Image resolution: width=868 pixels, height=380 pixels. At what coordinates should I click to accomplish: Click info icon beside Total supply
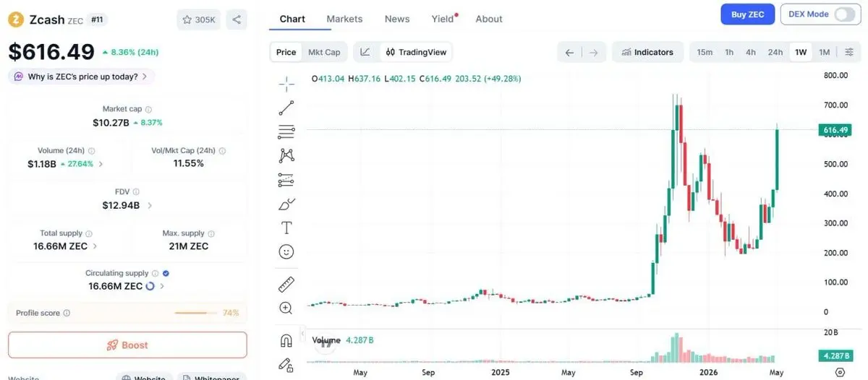point(89,234)
